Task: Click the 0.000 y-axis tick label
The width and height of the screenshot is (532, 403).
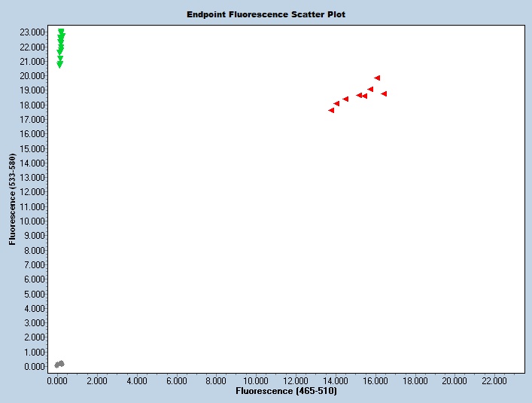Action: tap(34, 367)
